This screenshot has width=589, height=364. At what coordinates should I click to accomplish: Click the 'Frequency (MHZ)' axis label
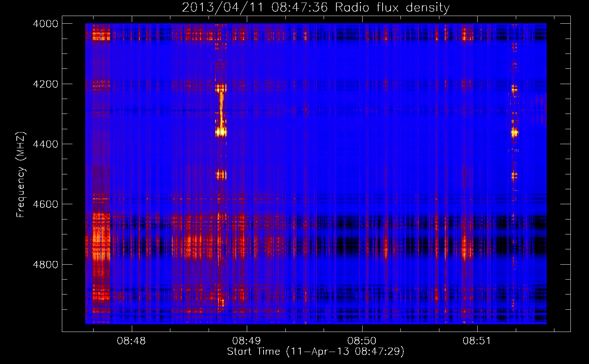(21, 175)
